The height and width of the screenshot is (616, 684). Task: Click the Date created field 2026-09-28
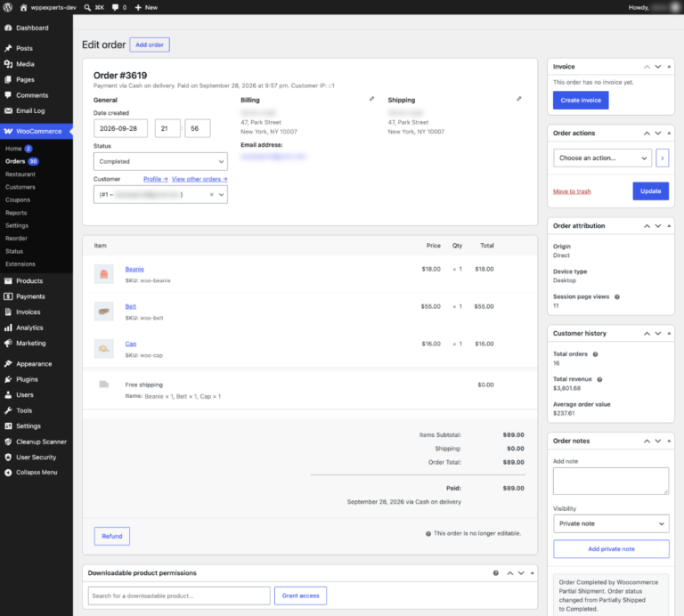tap(120, 128)
